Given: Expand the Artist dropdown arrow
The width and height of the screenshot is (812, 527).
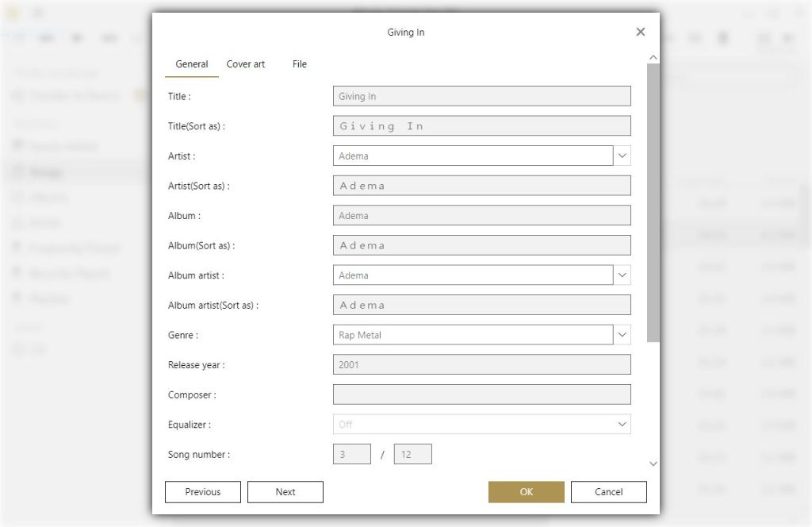Looking at the screenshot, I should tap(622, 156).
